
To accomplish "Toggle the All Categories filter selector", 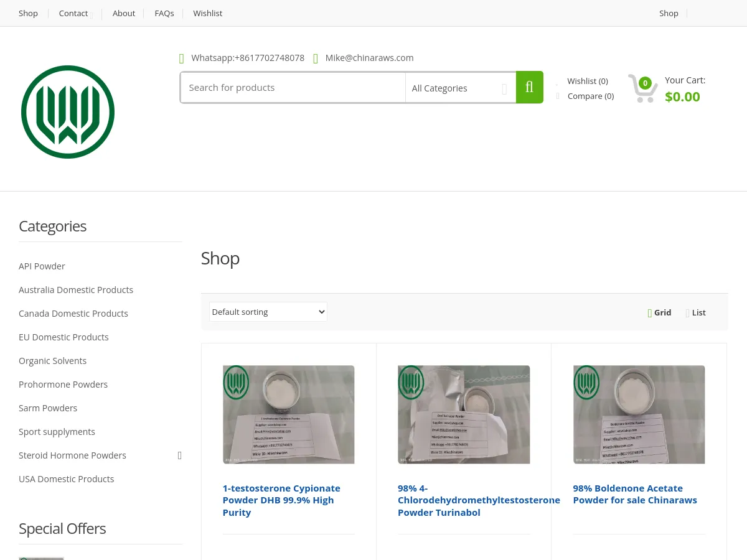I will click(461, 88).
